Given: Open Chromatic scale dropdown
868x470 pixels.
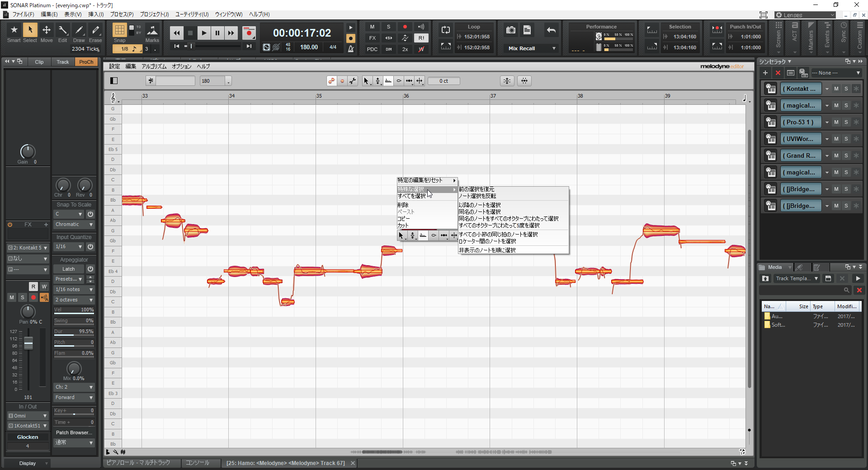Looking at the screenshot, I should point(74,225).
